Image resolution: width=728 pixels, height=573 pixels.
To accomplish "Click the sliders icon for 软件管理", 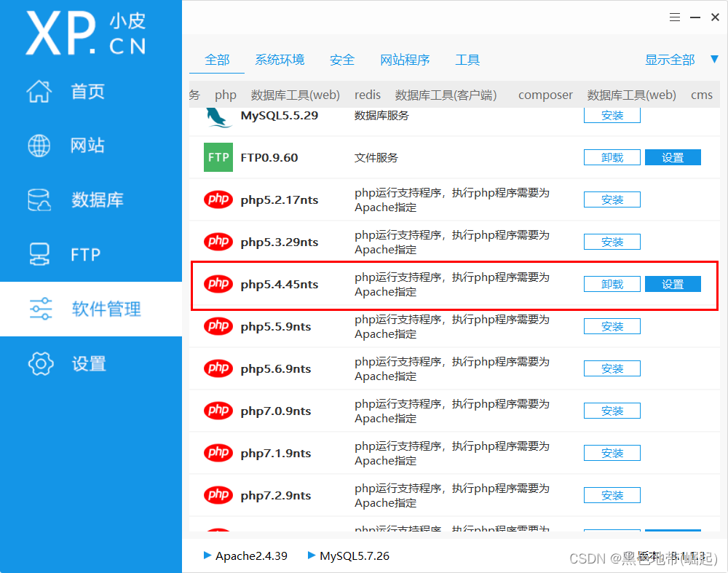I will tap(41, 309).
